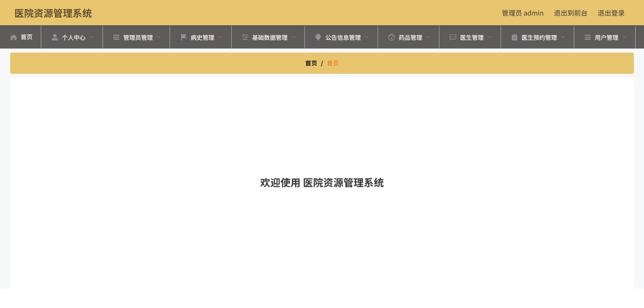This screenshot has width=644, height=308.
Task: Open the 管理员管理 menu
Action: (x=136, y=37)
